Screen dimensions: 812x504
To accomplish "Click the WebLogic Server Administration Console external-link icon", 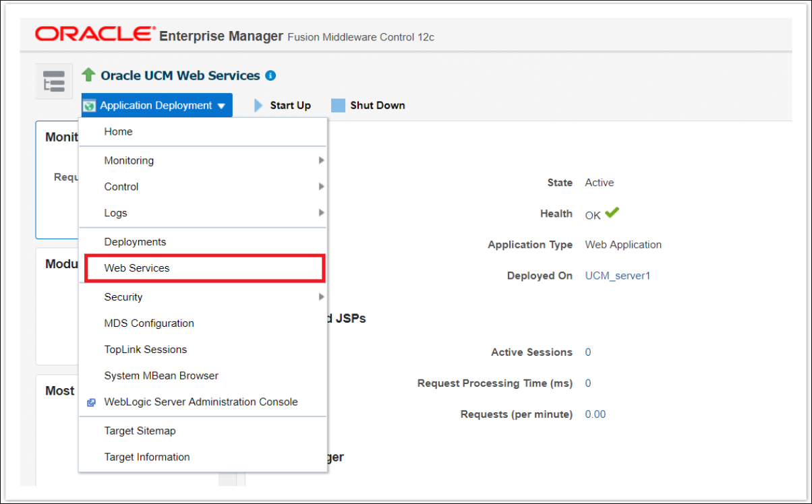I will (91, 402).
